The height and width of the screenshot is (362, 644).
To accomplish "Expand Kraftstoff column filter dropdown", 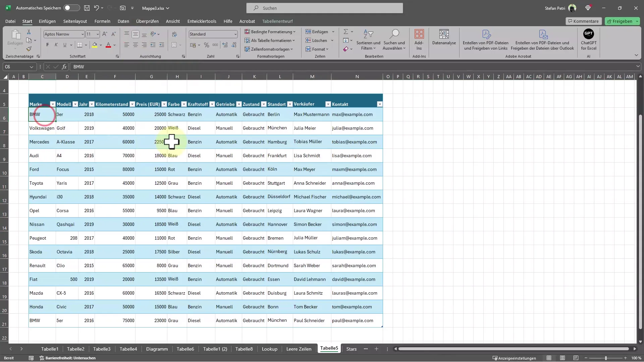I will click(212, 104).
